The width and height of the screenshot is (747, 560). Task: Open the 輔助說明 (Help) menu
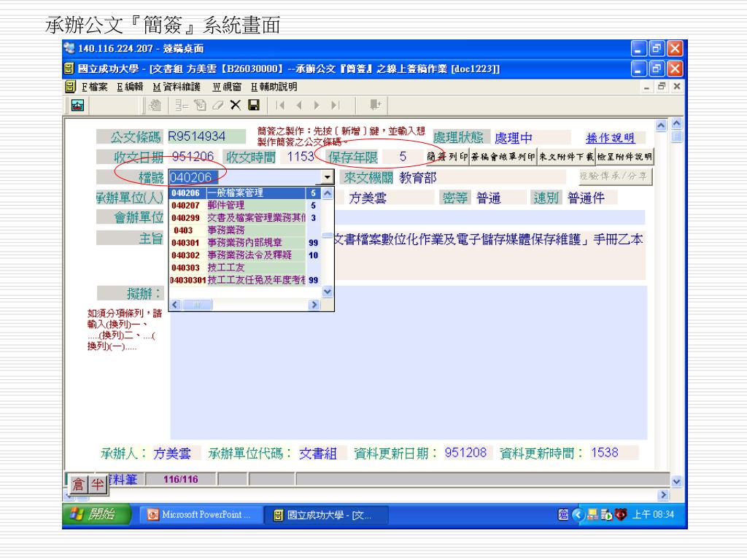pyautogui.click(x=274, y=87)
